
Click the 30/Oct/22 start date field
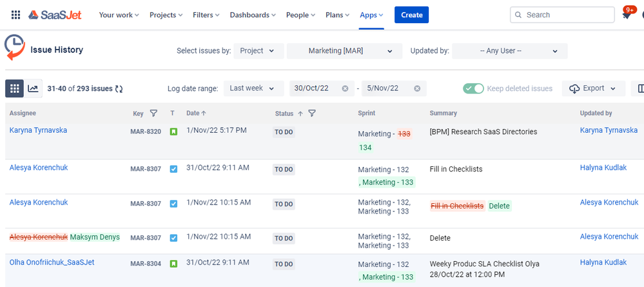pyautogui.click(x=322, y=88)
